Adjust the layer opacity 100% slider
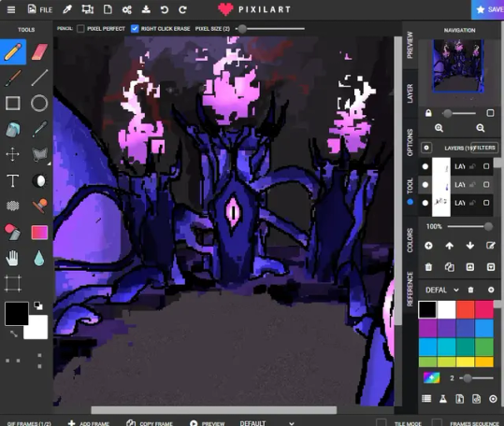The width and height of the screenshot is (504, 426). click(488, 227)
